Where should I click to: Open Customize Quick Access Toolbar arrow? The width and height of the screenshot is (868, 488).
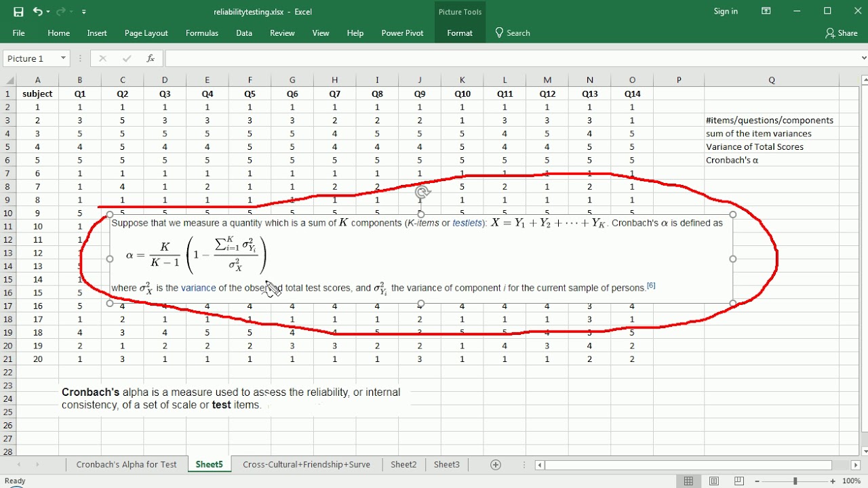coord(84,12)
